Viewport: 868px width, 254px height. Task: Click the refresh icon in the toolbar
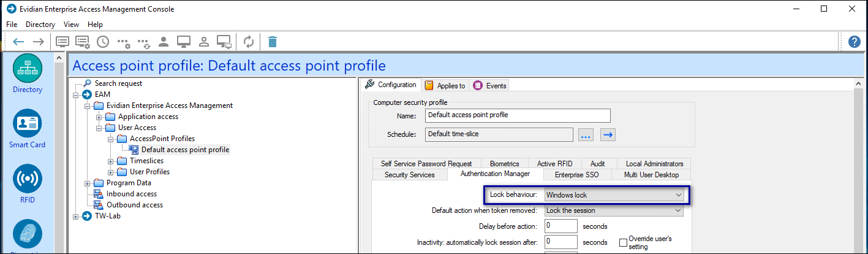pyautogui.click(x=249, y=42)
